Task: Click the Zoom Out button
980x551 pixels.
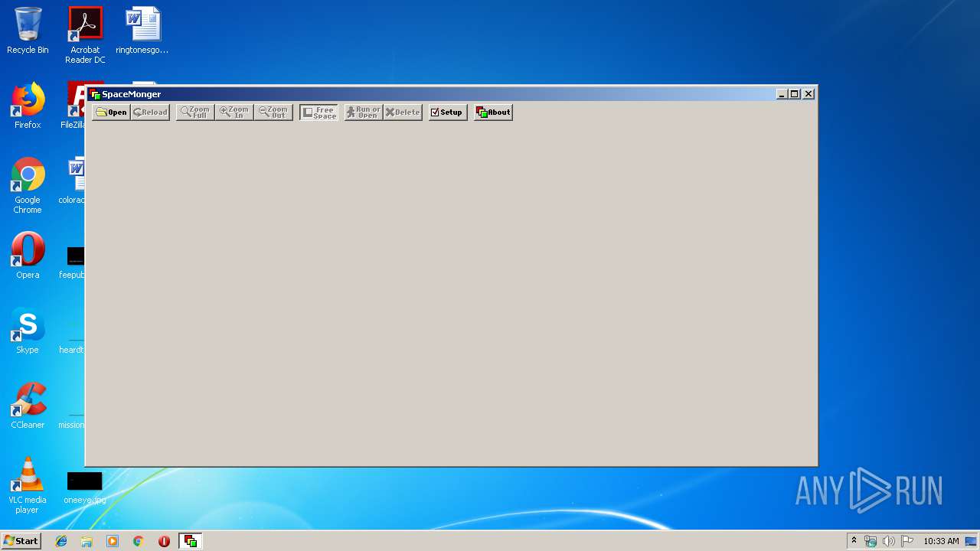Action: tap(273, 112)
